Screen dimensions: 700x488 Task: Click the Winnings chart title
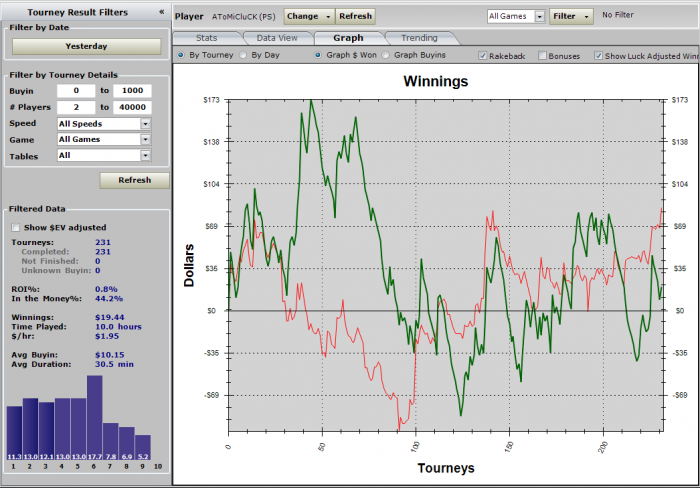(x=436, y=81)
